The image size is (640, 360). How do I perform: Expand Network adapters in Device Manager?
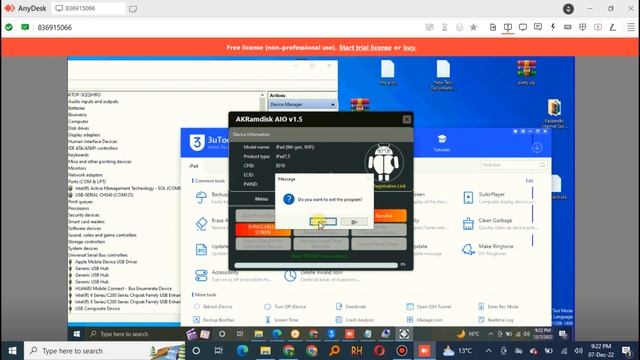[85, 175]
